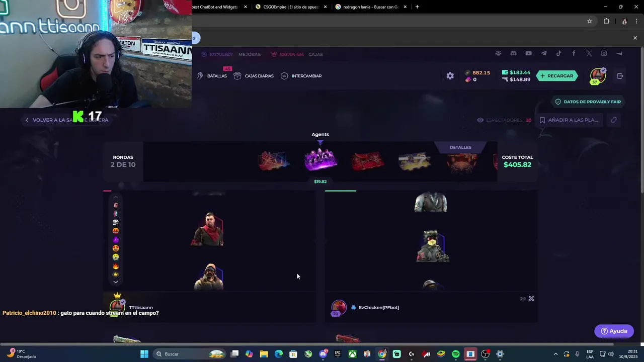
Task: Click the logout icon beside profile avatar
Action: [620, 76]
